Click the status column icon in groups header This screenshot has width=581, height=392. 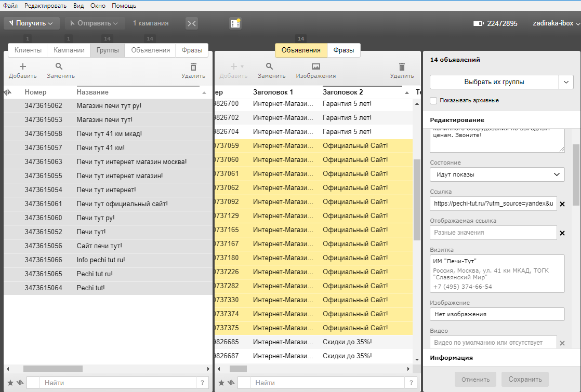pyautogui.click(x=8, y=92)
